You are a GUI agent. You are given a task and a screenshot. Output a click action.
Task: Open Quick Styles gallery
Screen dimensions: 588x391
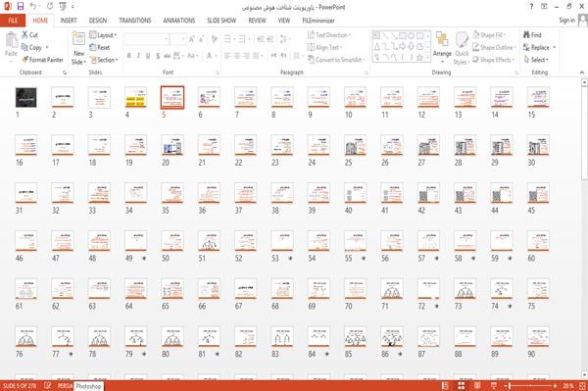pyautogui.click(x=462, y=49)
